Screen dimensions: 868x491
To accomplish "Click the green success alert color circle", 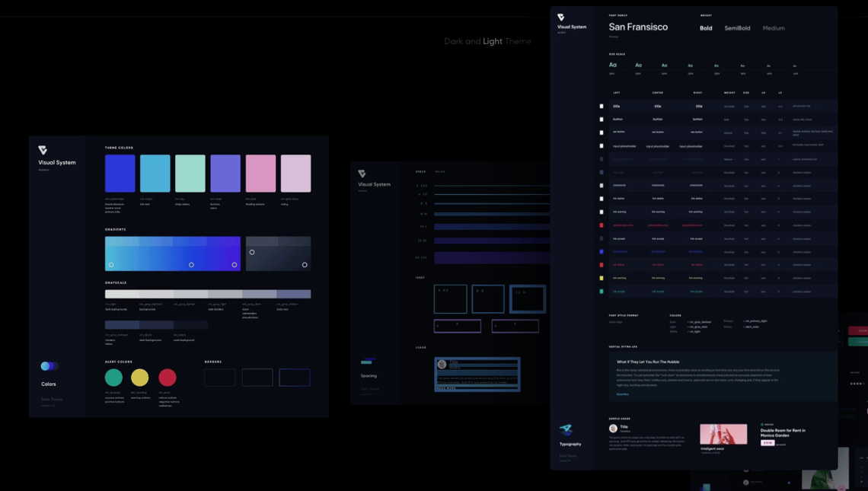I will coord(113,377).
